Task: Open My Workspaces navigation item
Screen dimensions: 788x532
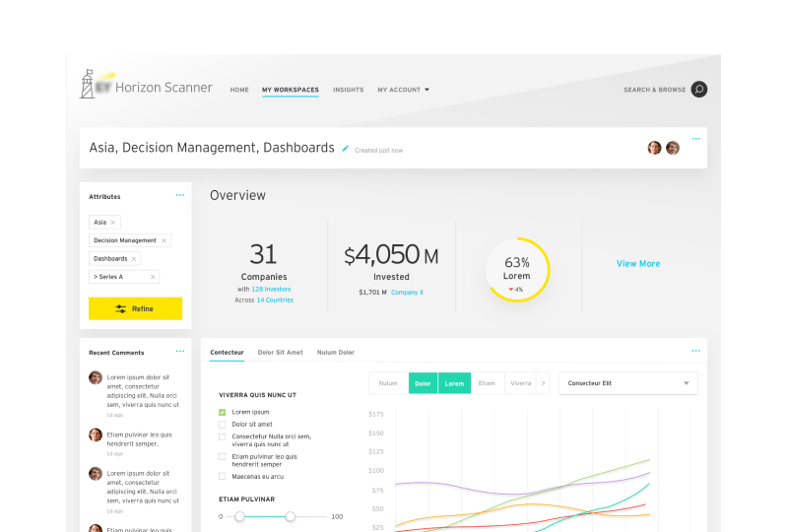Action: [290, 90]
